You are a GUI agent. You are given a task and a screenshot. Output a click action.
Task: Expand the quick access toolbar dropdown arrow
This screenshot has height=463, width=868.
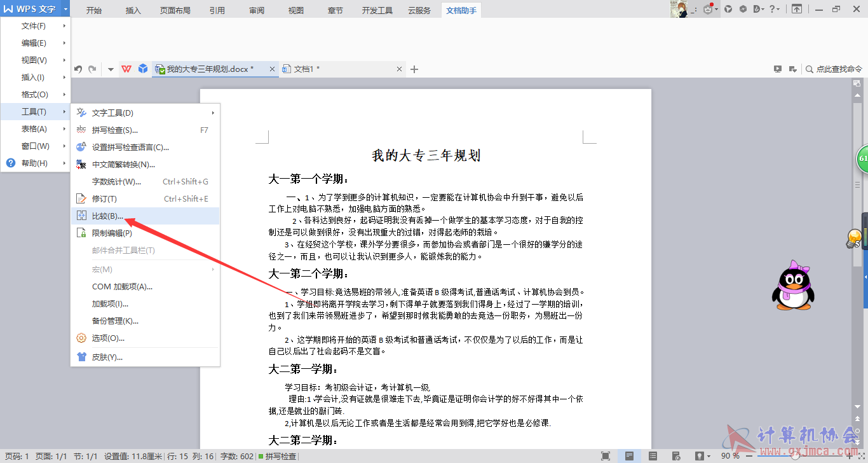(x=111, y=69)
